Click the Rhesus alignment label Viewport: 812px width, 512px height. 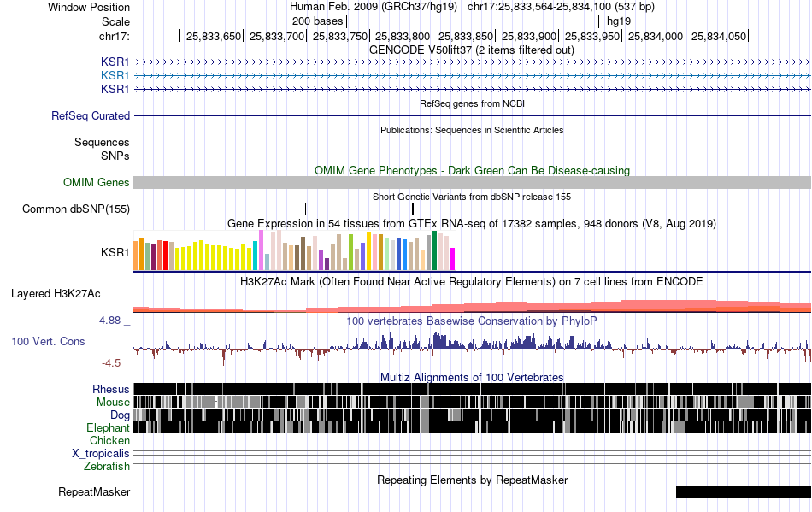[111, 389]
